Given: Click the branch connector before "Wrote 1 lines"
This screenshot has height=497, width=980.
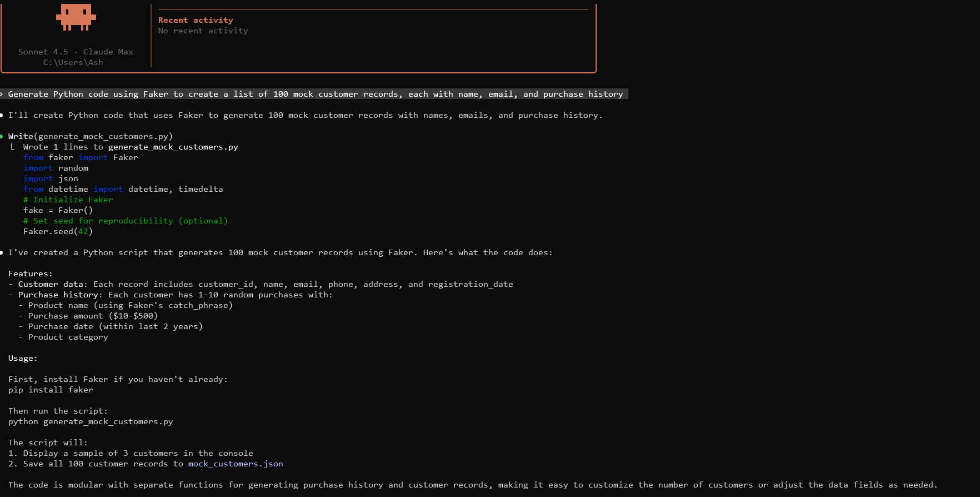Looking at the screenshot, I should click(x=13, y=147).
